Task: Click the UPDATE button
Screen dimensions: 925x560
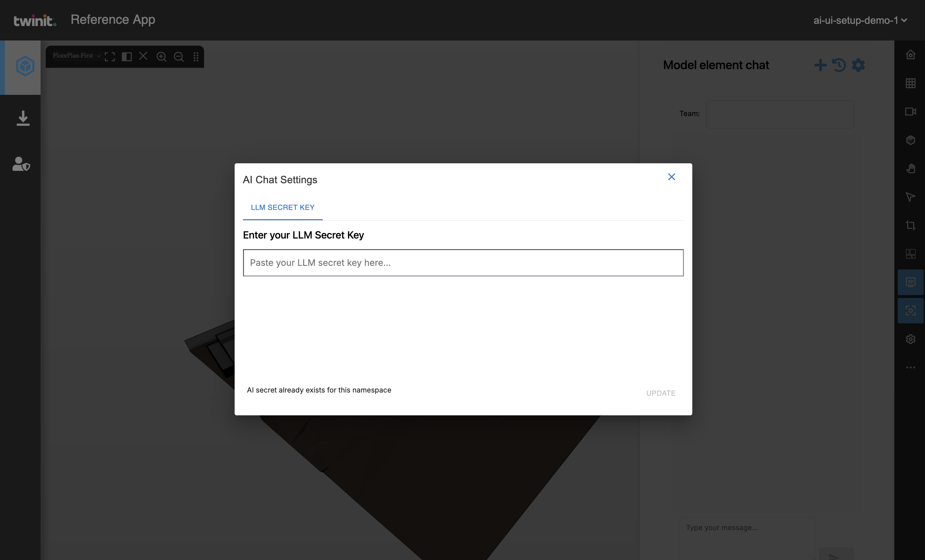Action: pyautogui.click(x=660, y=393)
